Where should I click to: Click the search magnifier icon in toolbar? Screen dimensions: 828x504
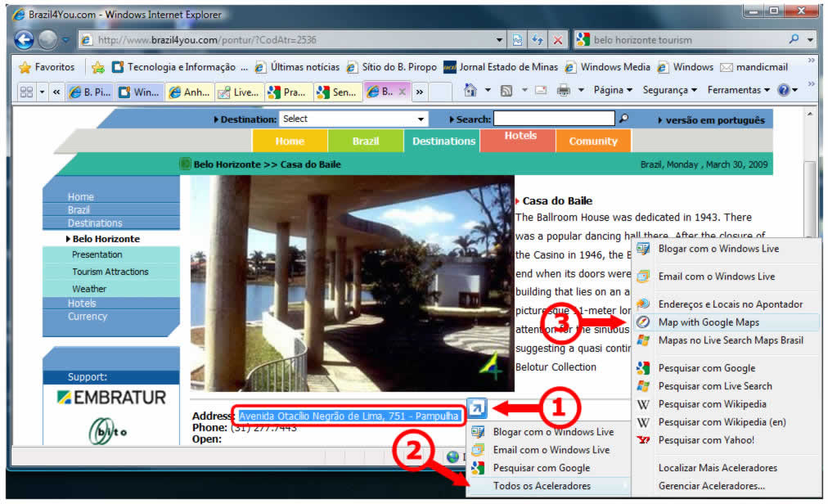click(x=794, y=39)
